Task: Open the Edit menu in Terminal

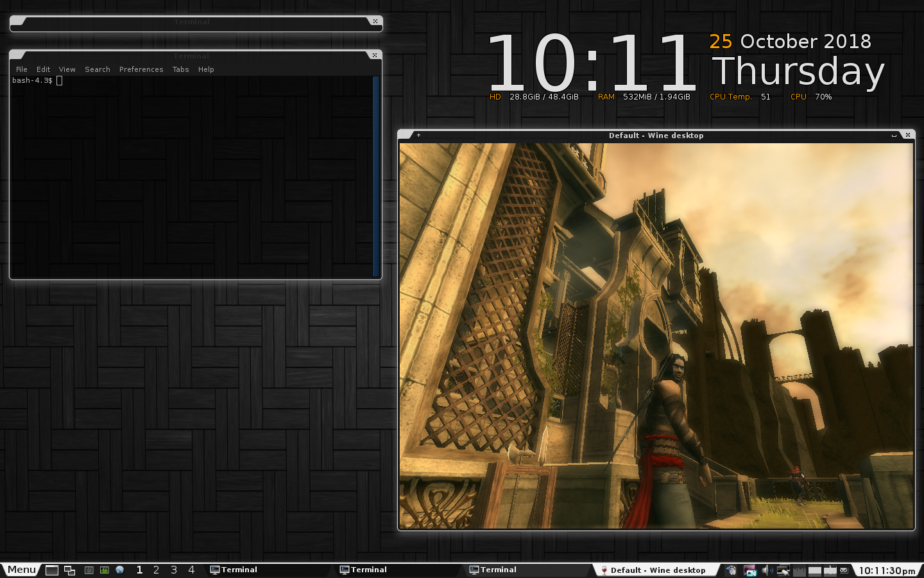Action: [44, 69]
